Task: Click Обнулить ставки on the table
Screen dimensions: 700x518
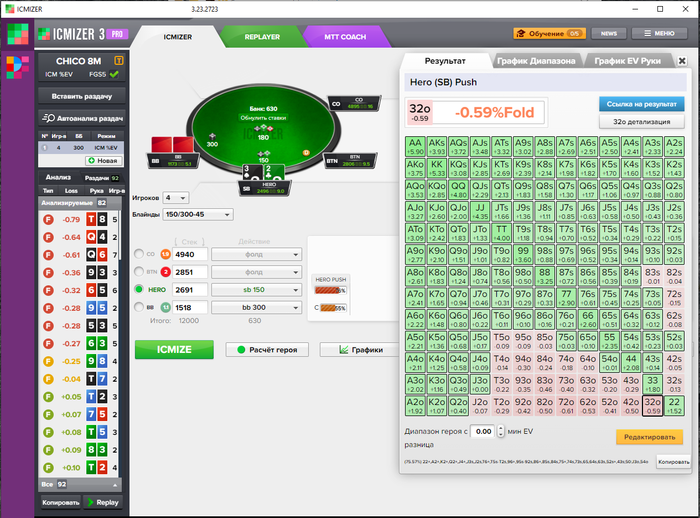Action: click(263, 118)
